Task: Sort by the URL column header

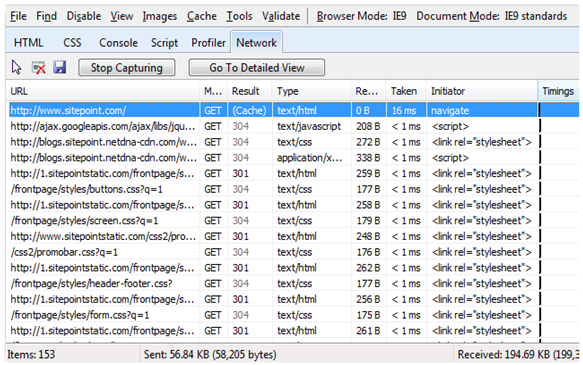Action: 103,91
